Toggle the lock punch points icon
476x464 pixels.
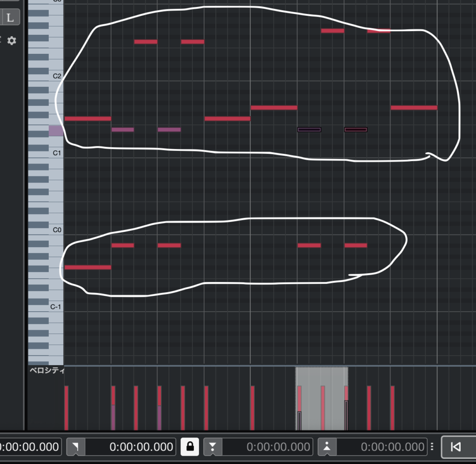190,447
